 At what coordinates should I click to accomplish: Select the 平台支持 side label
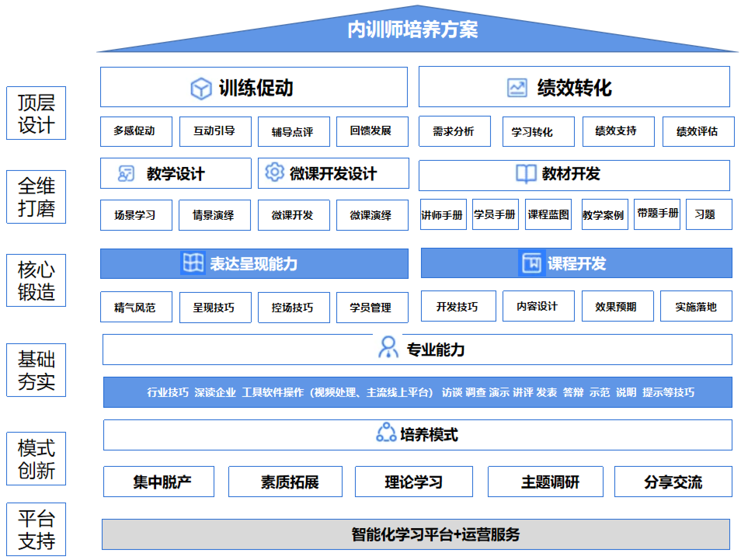[x=36, y=529]
